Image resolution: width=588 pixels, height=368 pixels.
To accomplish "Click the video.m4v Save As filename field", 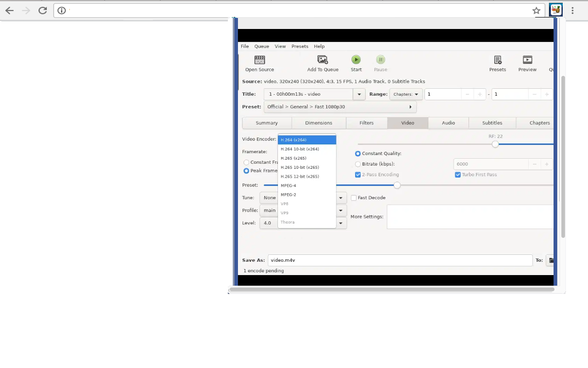I will (400, 260).
